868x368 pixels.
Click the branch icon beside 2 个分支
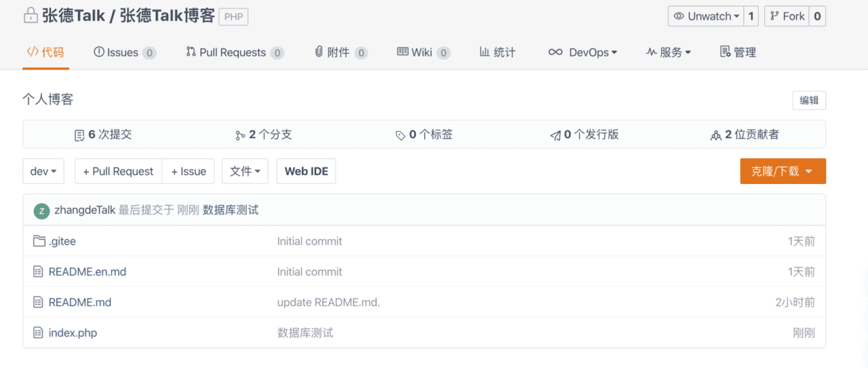click(x=240, y=135)
